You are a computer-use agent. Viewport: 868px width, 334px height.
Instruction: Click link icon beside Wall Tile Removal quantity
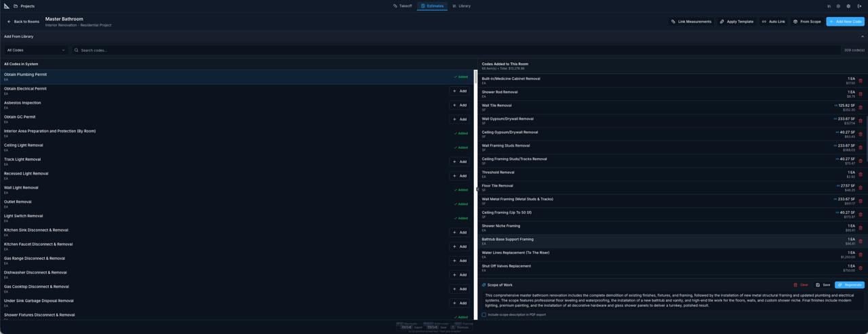tap(836, 105)
